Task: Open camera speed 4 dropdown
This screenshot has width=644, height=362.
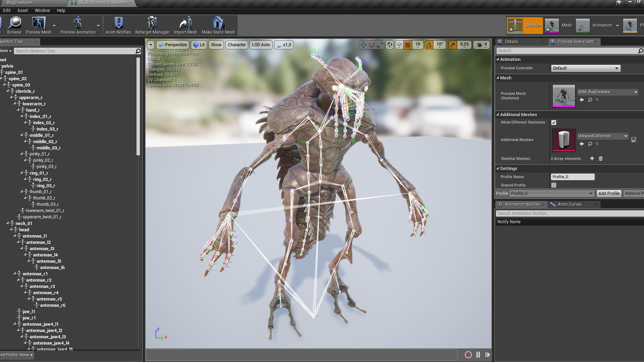Action: (x=482, y=45)
